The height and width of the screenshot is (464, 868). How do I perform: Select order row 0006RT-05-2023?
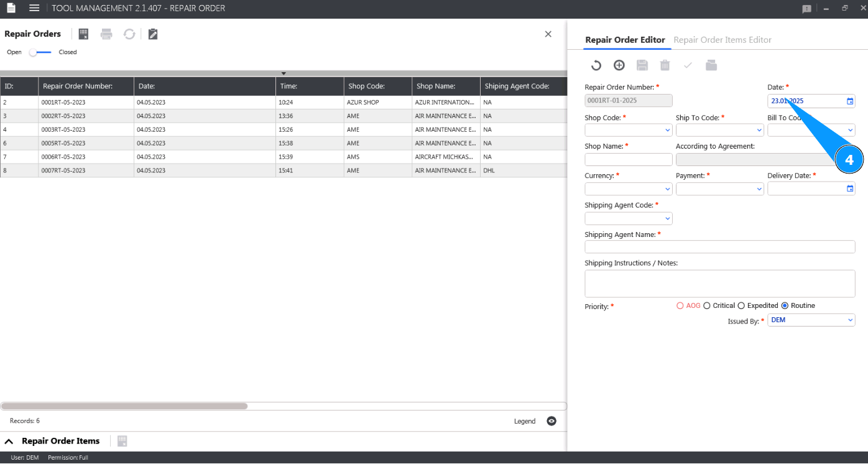coord(284,157)
